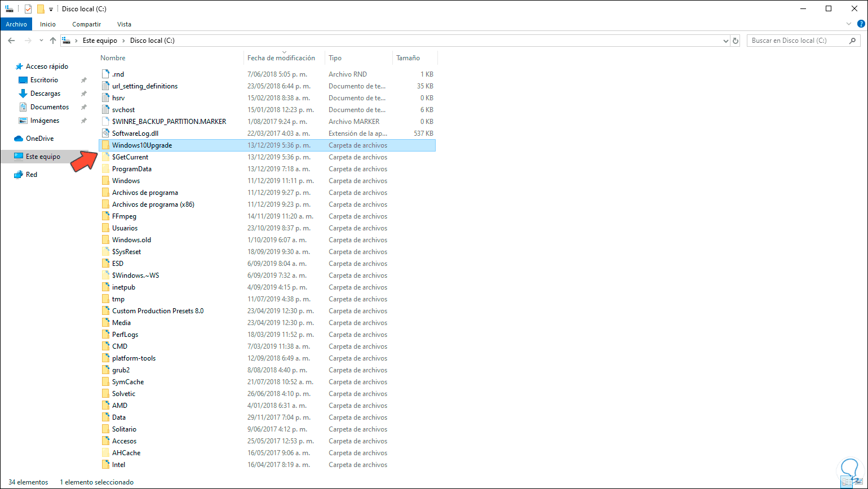This screenshot has height=489, width=868.
Task: Expand the ribbon with the chevron near Help
Action: [849, 24]
